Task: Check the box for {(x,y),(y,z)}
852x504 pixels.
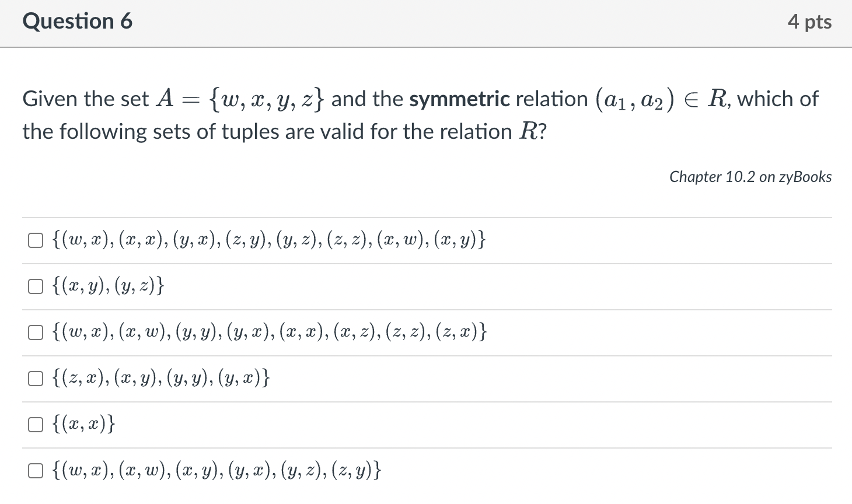Action: click(x=36, y=286)
